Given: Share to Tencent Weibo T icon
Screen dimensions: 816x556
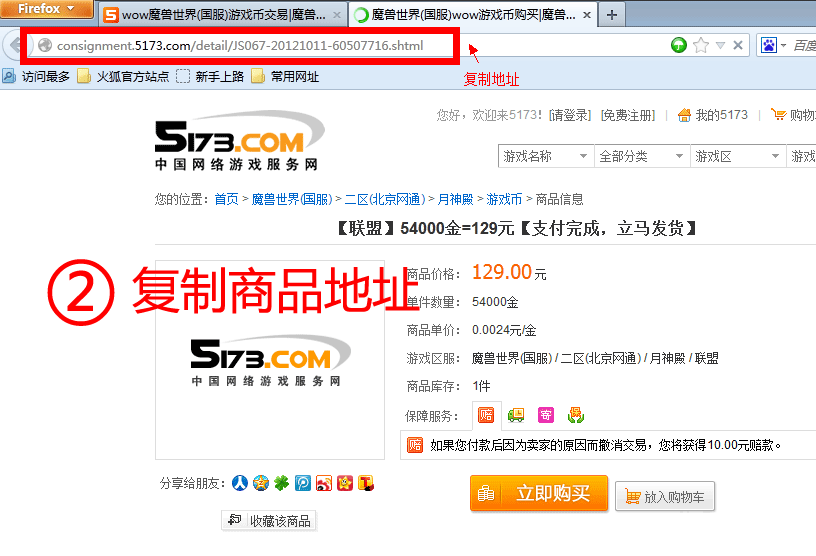Looking at the screenshot, I should tap(366, 483).
